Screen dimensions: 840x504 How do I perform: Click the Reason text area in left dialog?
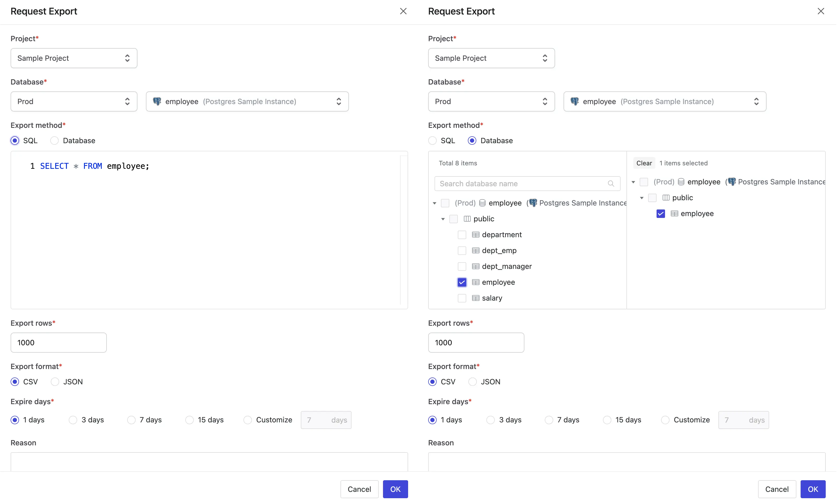(209, 461)
